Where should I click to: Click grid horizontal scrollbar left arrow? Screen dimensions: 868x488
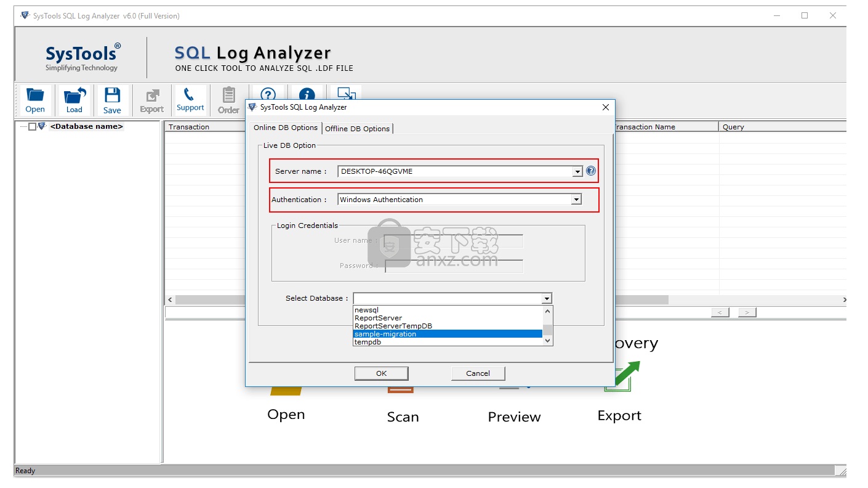click(170, 299)
